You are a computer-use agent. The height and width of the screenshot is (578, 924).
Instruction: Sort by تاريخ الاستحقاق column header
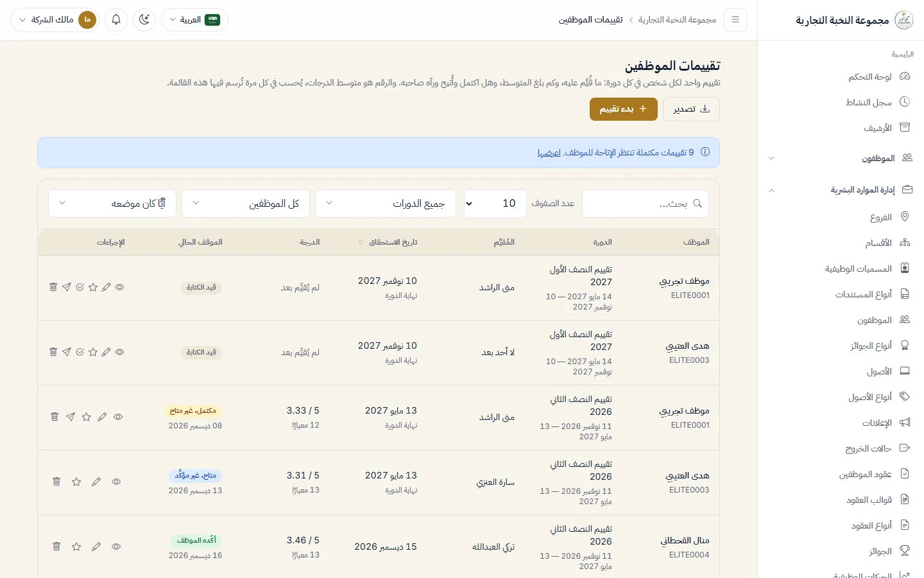[x=388, y=242]
